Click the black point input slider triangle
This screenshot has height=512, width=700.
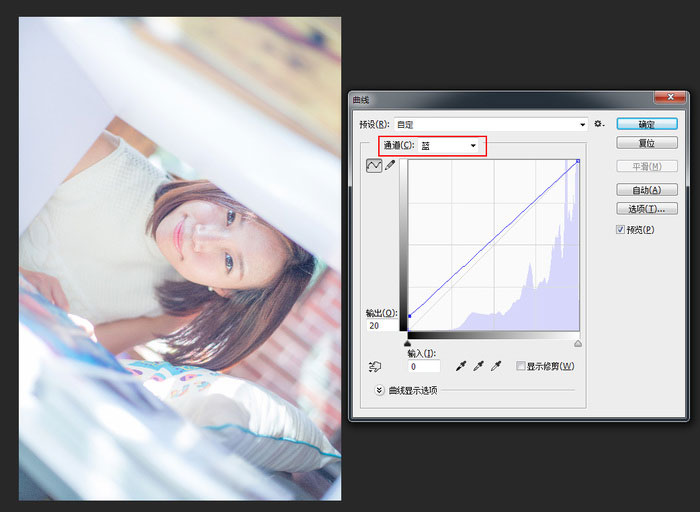coord(407,343)
